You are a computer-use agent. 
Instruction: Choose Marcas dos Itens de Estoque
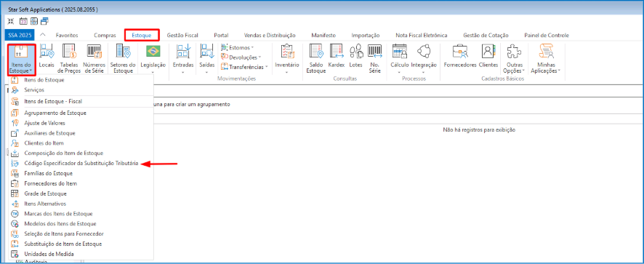[x=81, y=214]
